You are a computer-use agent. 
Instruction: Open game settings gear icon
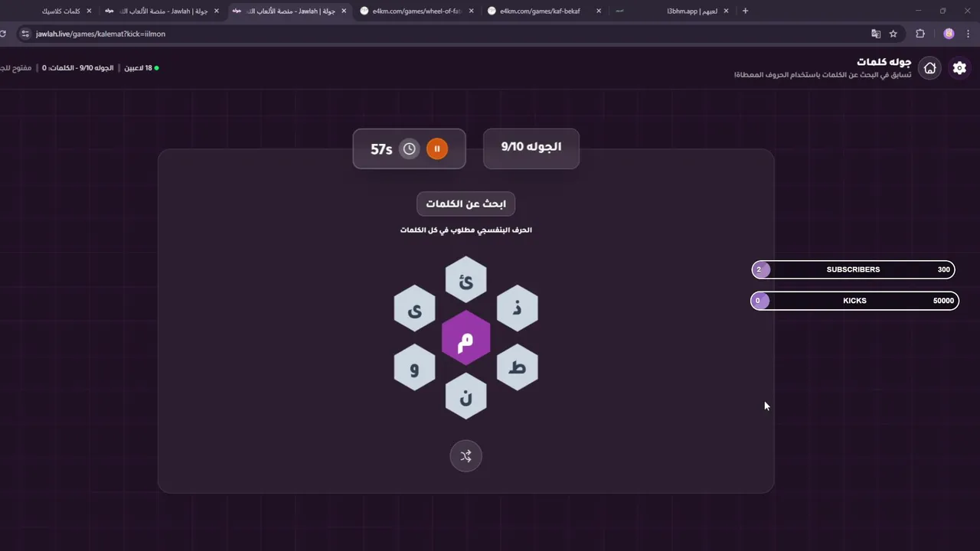(959, 68)
